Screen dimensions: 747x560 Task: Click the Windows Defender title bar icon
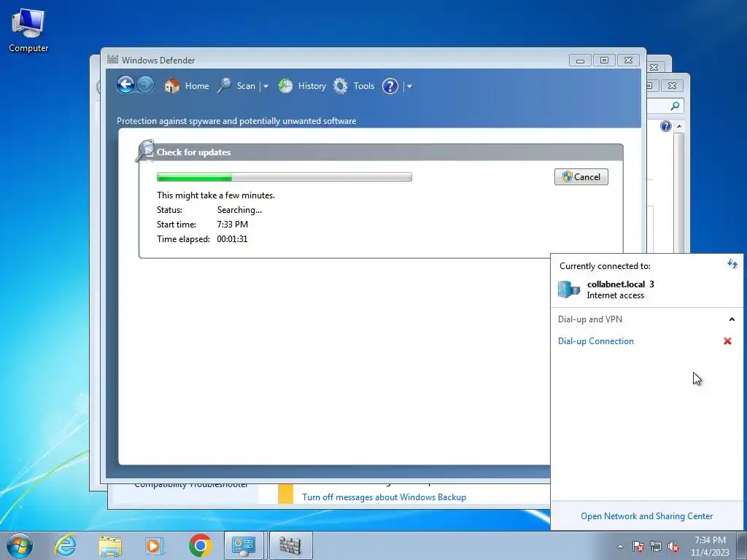tap(112, 60)
